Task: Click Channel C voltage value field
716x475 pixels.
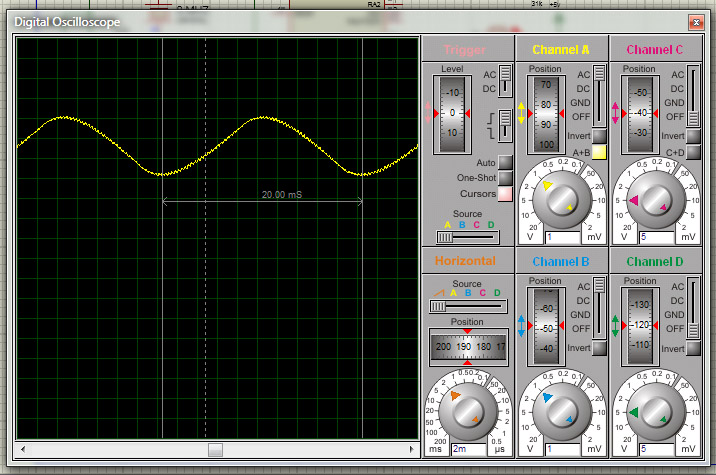Action: (657, 237)
